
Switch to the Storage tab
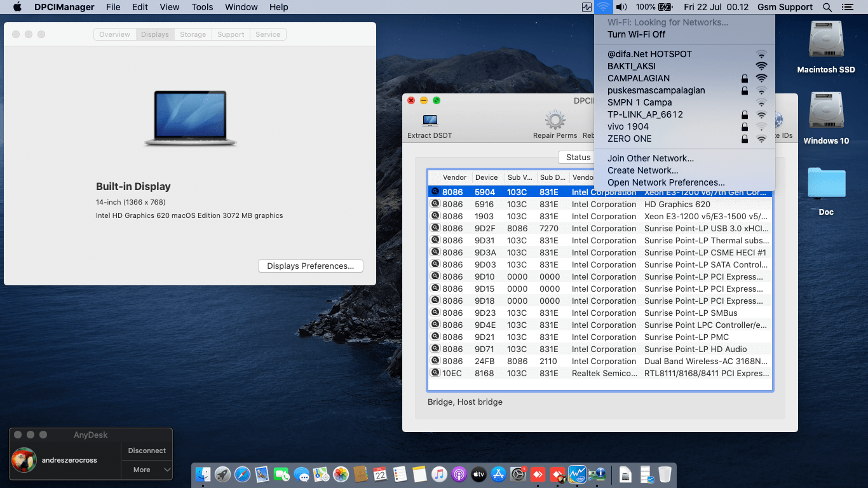pyautogui.click(x=193, y=34)
